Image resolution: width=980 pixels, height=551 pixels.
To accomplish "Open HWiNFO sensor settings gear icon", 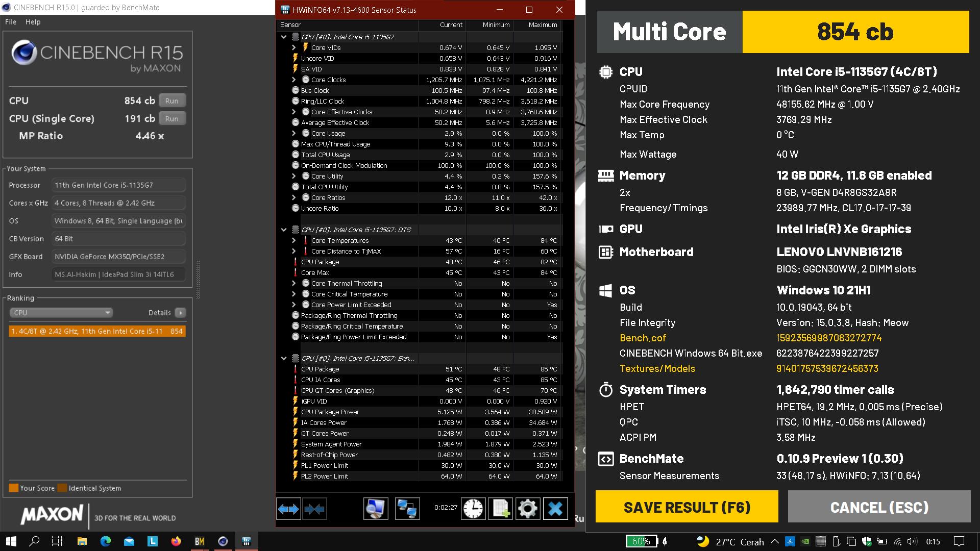I will point(527,509).
